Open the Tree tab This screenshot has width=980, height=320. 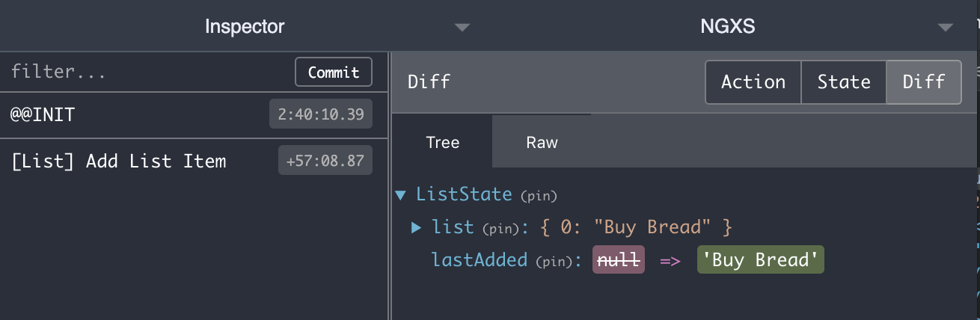point(442,142)
